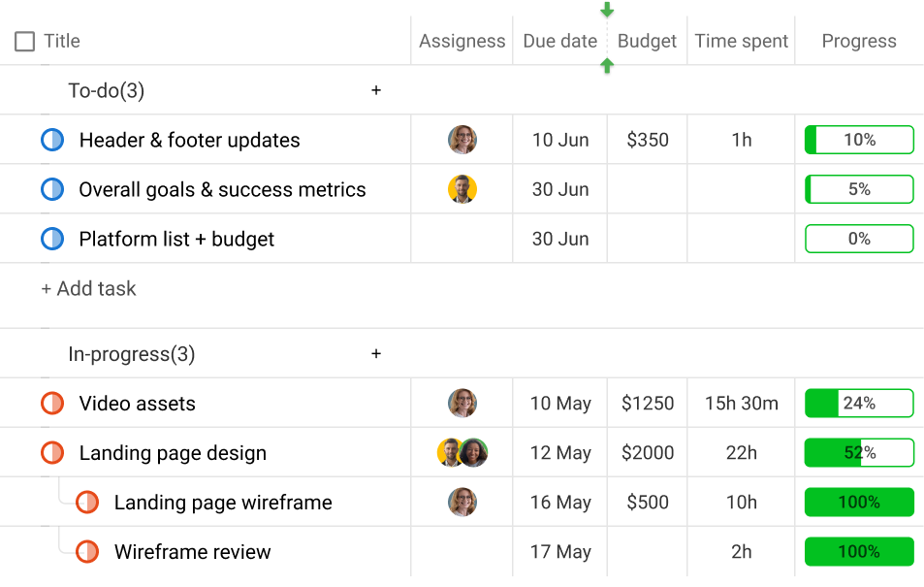The width and height of the screenshot is (924, 587).
Task: Open the task Header & footer updates
Action: click(x=190, y=140)
